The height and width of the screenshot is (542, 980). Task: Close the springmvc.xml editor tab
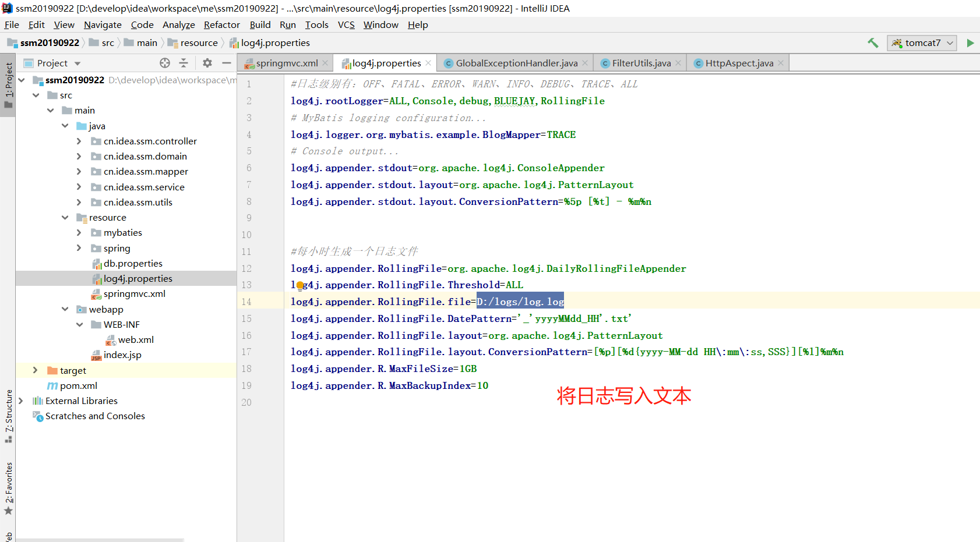tap(325, 63)
